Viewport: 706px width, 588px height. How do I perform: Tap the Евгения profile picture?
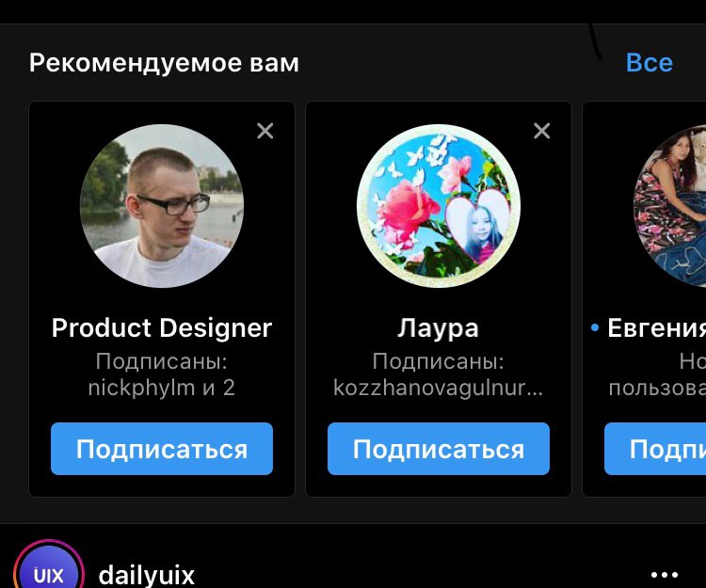[670, 206]
